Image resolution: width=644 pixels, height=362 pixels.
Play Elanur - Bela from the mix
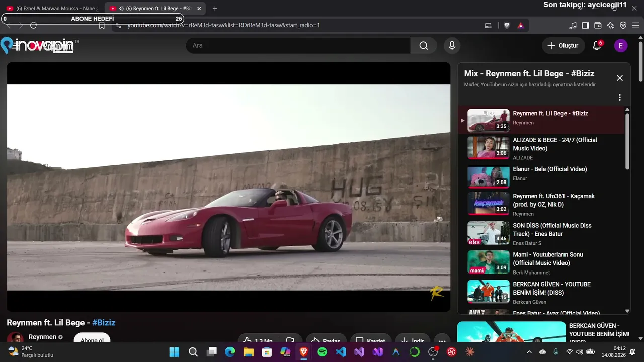[x=541, y=177]
